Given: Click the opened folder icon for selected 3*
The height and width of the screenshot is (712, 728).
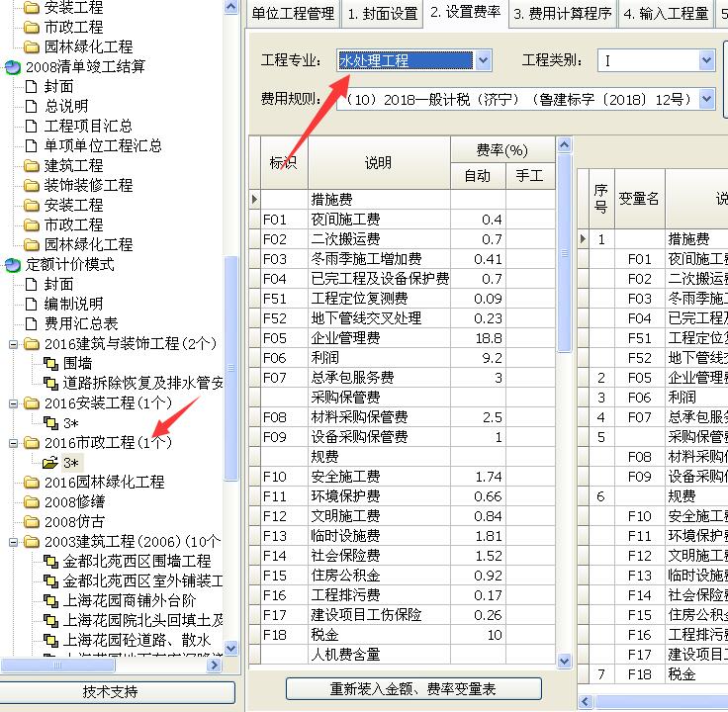Looking at the screenshot, I should (x=50, y=463).
